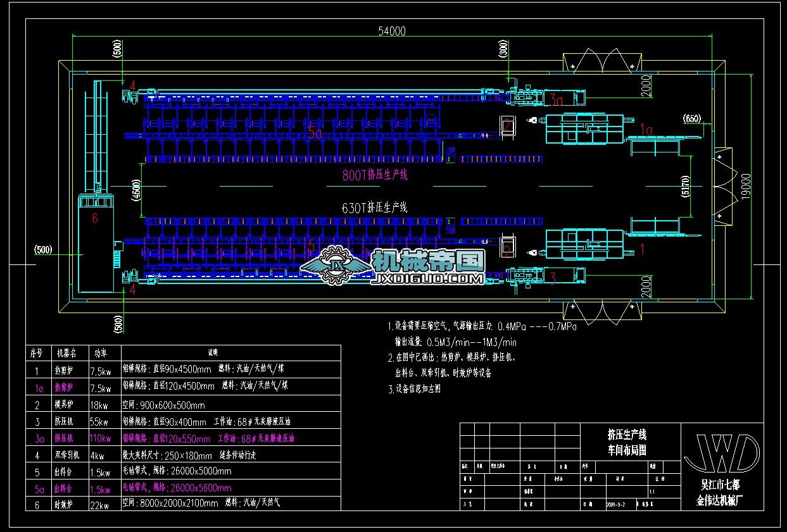787x532 pixels.
Task: Click the red equipment tag 3a
Action: tap(556, 99)
